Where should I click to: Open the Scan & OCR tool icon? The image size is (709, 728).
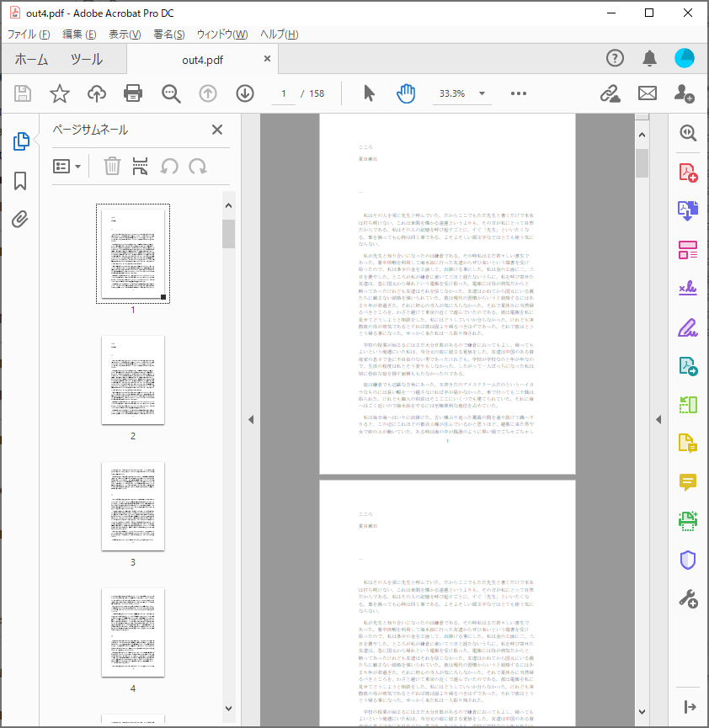tap(688, 521)
